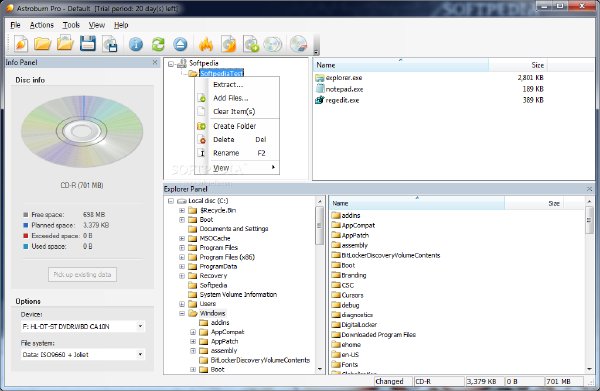Click explorer tree scrollbar down arrow
Viewport: 600px width, 391px height.
tap(320, 369)
